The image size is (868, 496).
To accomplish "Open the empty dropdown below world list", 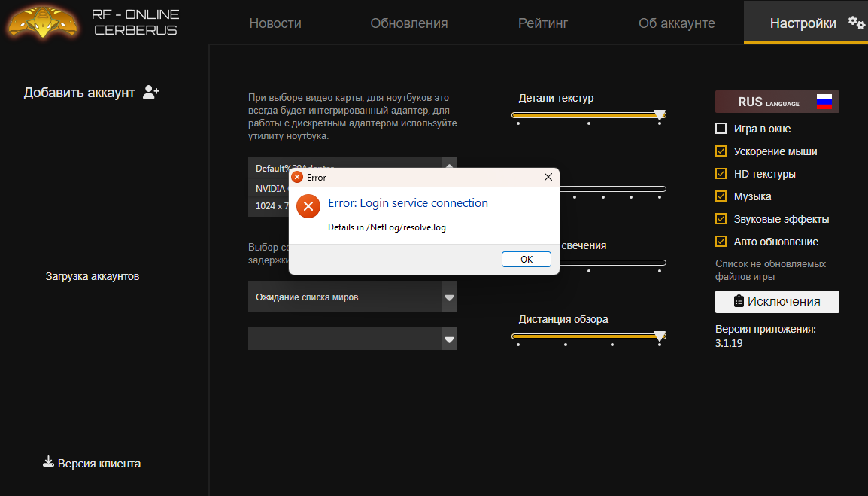I will (x=449, y=339).
